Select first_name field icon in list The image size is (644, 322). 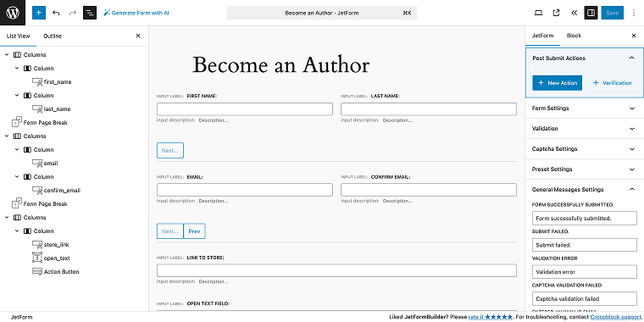click(x=37, y=81)
